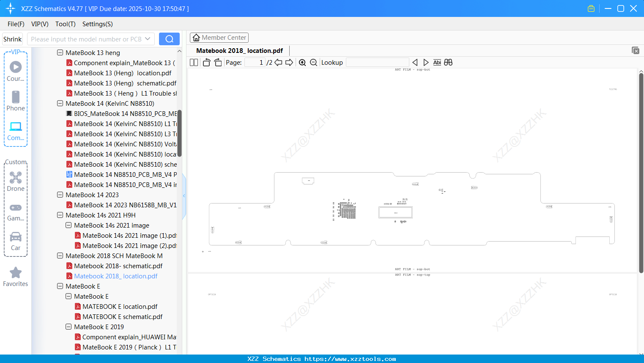Select the Matebook 2018_ location.pdf tab
644x363 pixels.
[240, 51]
